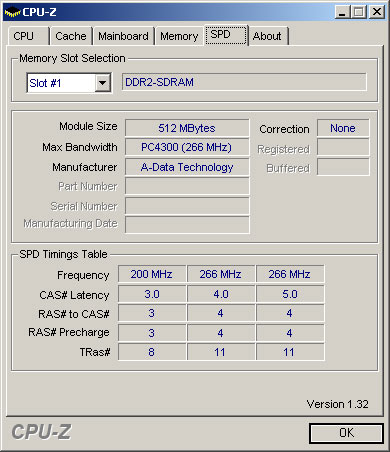The width and height of the screenshot is (390, 452).
Task: Click the TRas# row label
Action: (95, 352)
